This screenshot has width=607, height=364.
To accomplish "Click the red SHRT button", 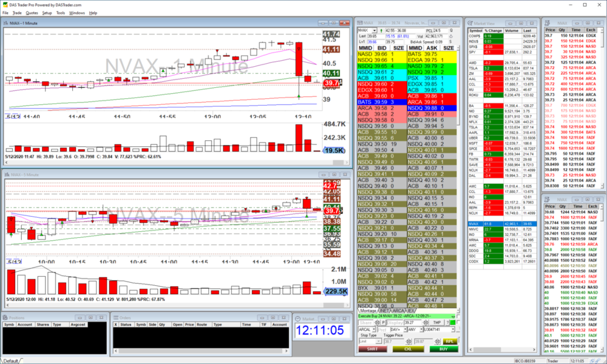I will 373,349.
